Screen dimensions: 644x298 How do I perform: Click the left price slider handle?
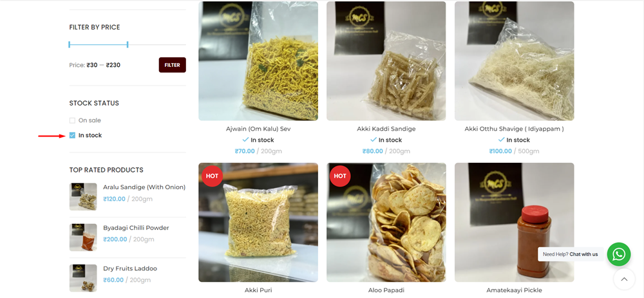70,44
